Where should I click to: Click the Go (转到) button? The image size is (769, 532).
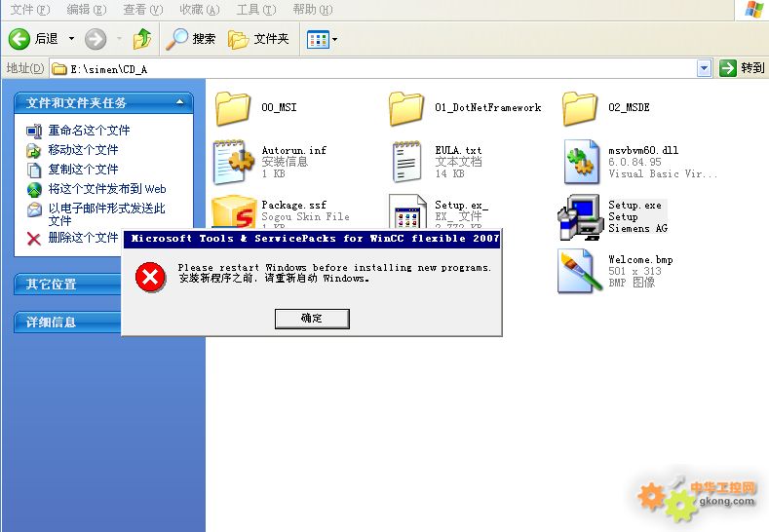[x=742, y=68]
